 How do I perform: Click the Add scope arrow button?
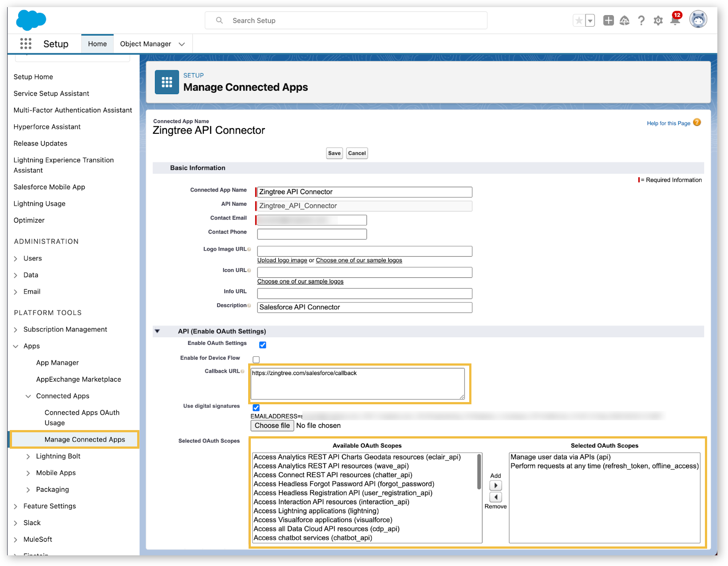495,486
